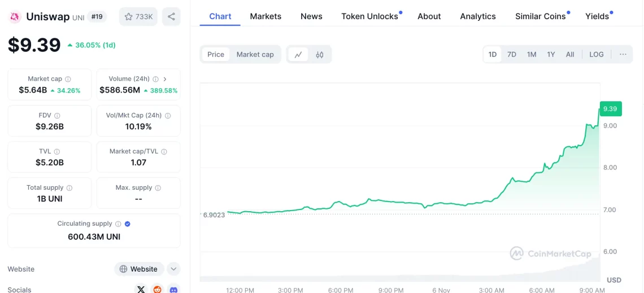
Task: Expand the Website links dropdown chevron
Action: tap(173, 269)
